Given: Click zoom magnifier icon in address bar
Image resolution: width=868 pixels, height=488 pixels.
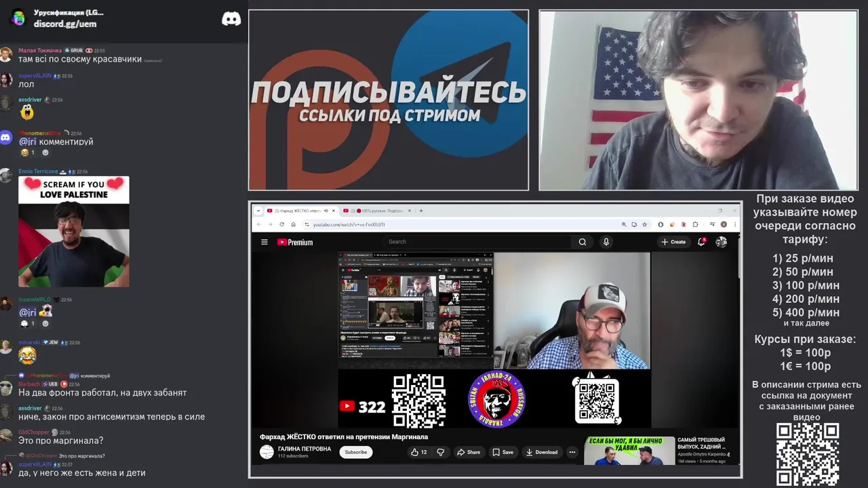Looking at the screenshot, I should point(624,224).
